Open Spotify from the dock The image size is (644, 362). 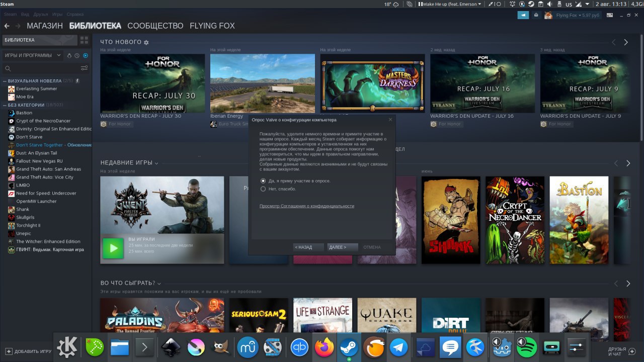click(x=527, y=347)
